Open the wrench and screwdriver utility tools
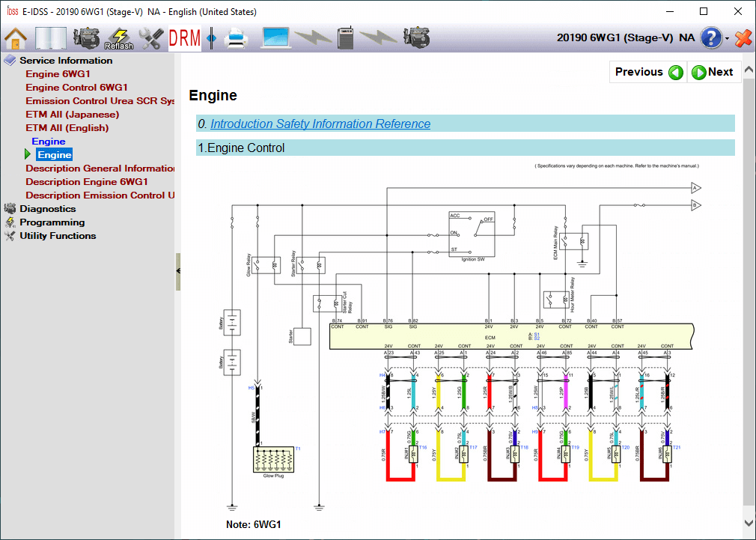756x540 pixels. pos(152,37)
